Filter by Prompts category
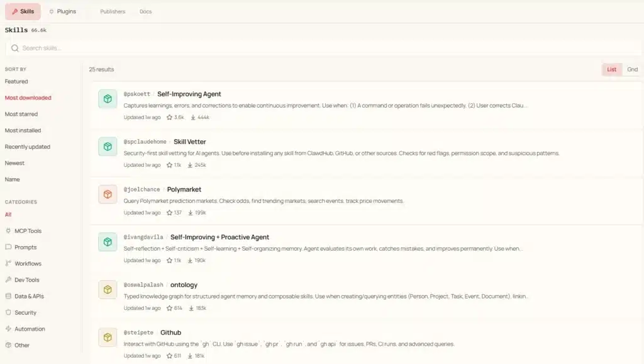Screen dimensions: 644x364 click(21, 247)
